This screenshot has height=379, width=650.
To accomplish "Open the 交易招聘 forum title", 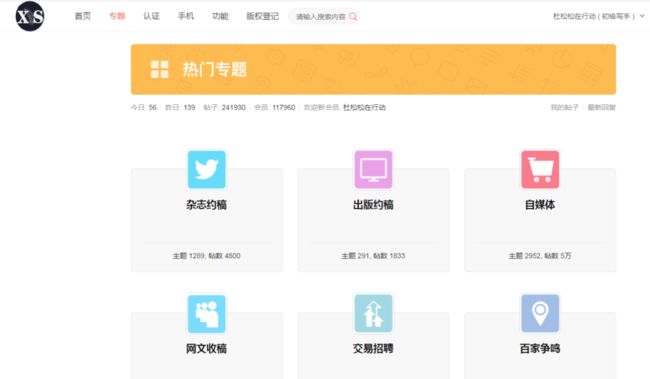I will click(x=373, y=348).
